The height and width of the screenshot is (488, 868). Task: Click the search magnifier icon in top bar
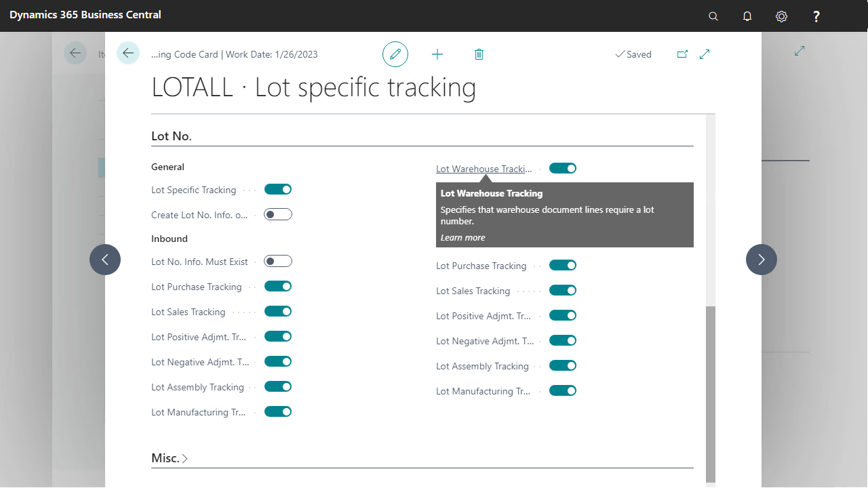pos(713,16)
